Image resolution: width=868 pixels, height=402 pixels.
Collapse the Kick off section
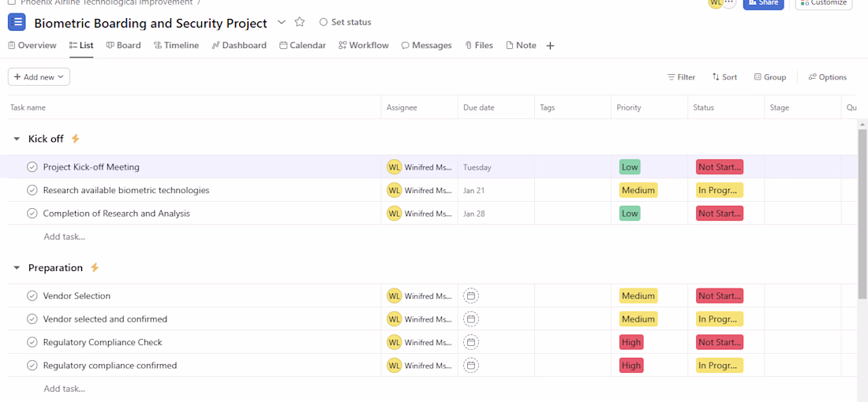[17, 139]
